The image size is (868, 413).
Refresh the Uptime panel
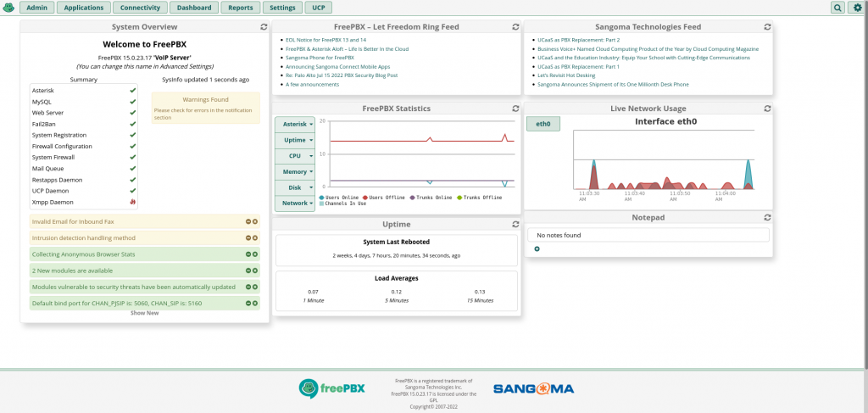point(516,224)
